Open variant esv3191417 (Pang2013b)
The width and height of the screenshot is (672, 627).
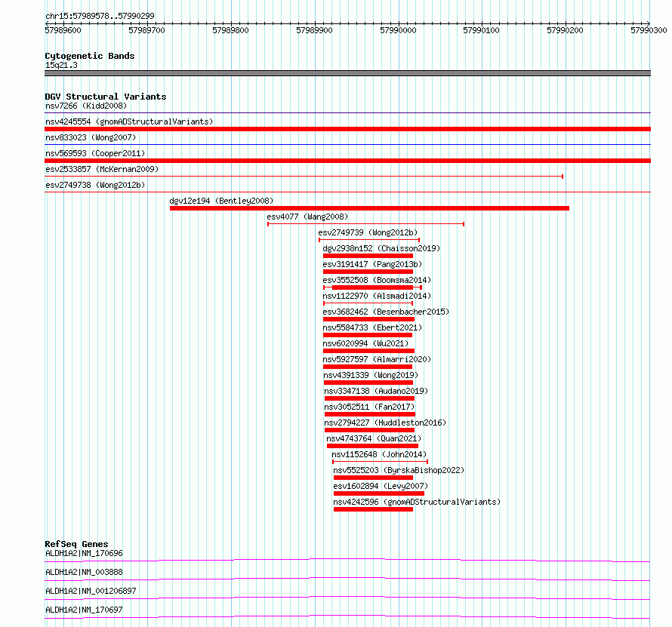coord(372,264)
